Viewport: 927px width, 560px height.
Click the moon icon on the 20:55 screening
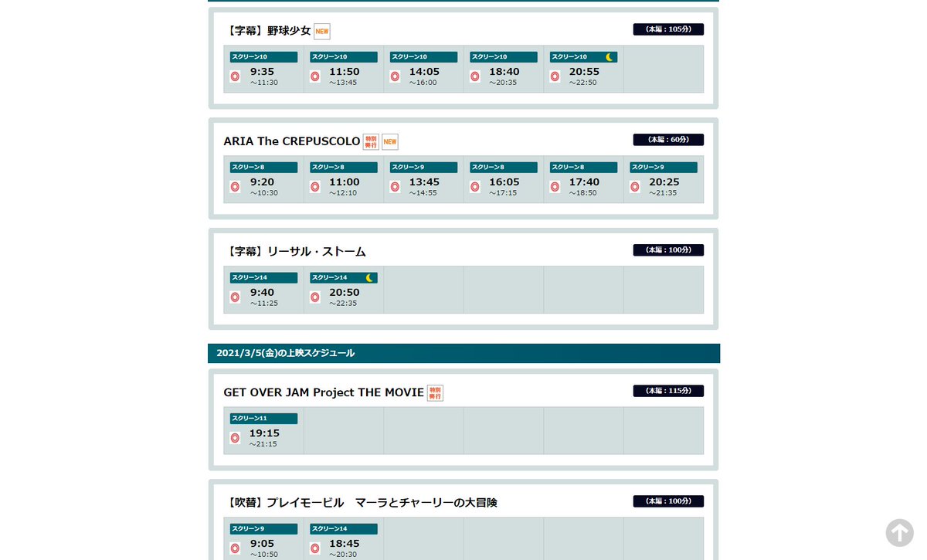[610, 56]
